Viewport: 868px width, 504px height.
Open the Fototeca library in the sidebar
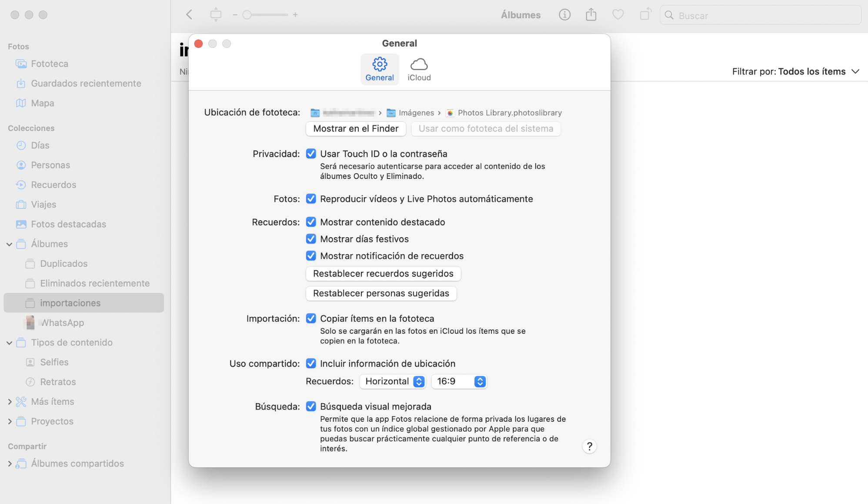coord(49,64)
